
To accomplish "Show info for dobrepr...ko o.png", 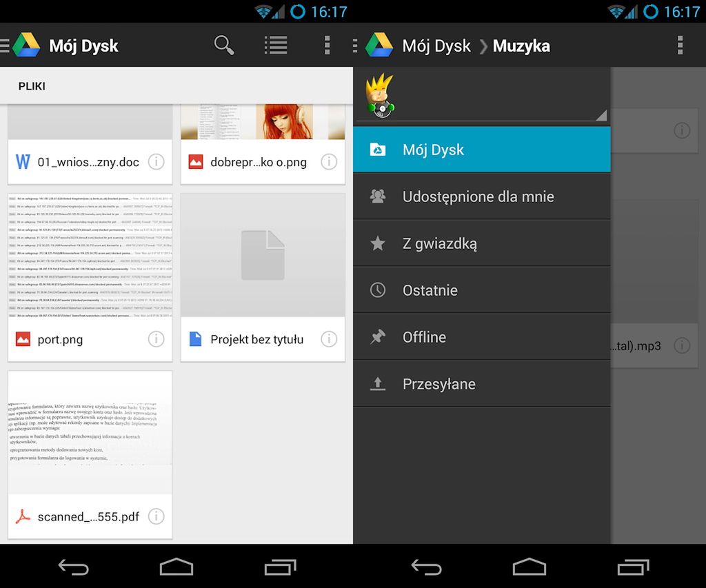I will point(329,161).
